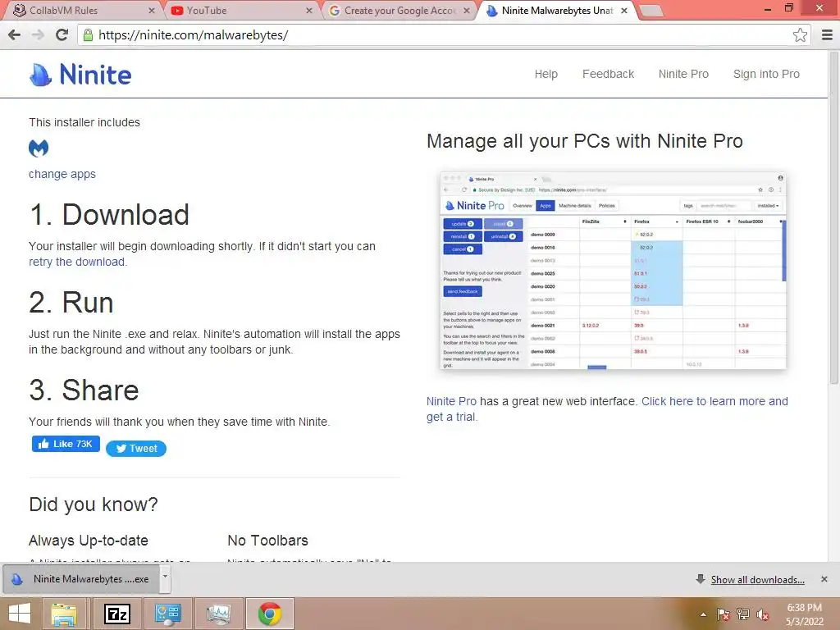This screenshot has width=840, height=630.
Task: Open the Feedback link
Action: (x=608, y=74)
